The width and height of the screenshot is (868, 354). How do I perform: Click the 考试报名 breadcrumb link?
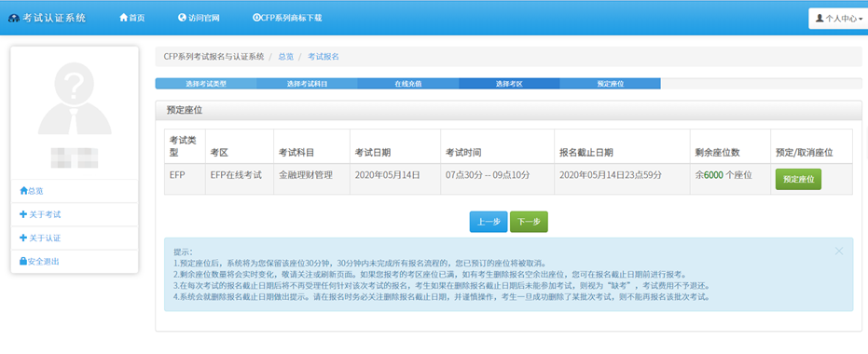click(x=324, y=57)
